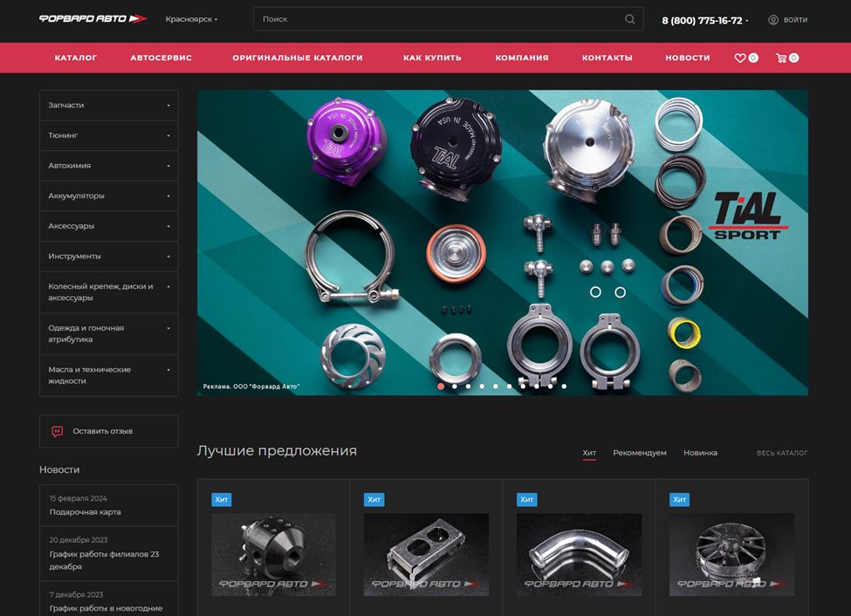851x616 pixels.
Task: Click the ВЕСЬ КАТАЛОГ link
Action: click(x=782, y=453)
